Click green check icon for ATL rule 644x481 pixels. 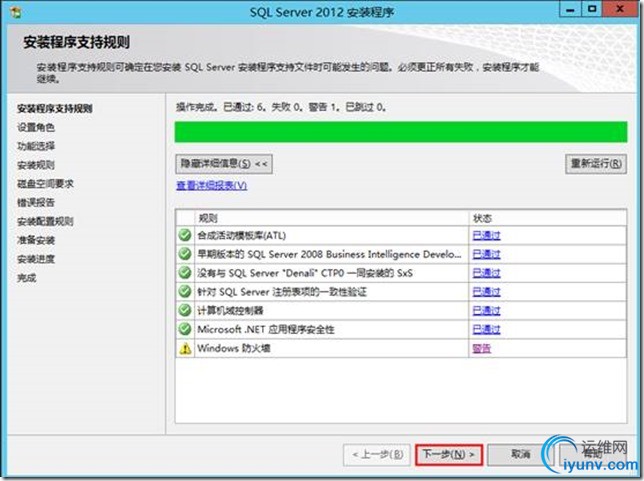click(x=185, y=235)
